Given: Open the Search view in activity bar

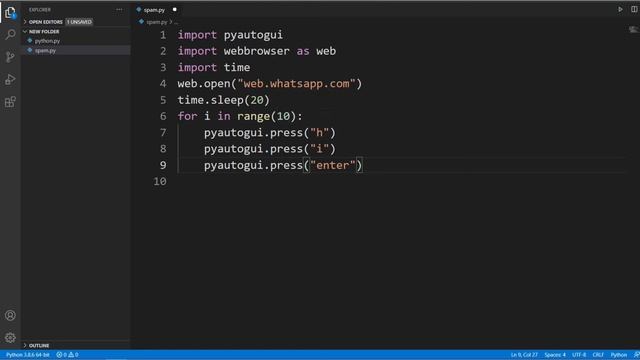Looking at the screenshot, I should click(x=10, y=34).
